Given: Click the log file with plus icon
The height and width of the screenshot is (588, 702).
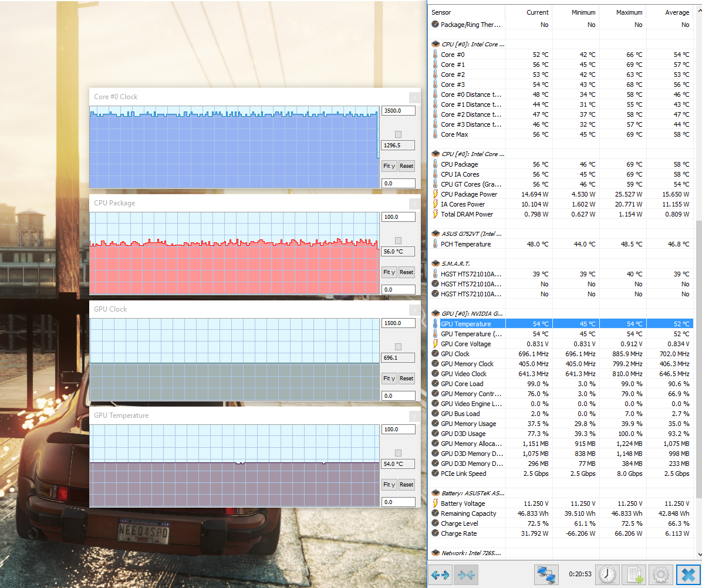Looking at the screenshot, I should pyautogui.click(x=634, y=575).
